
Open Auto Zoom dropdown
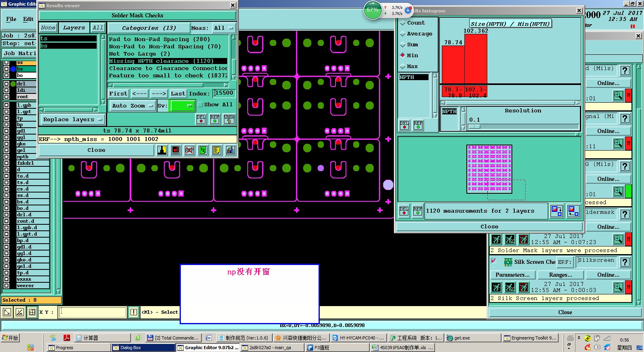132,106
